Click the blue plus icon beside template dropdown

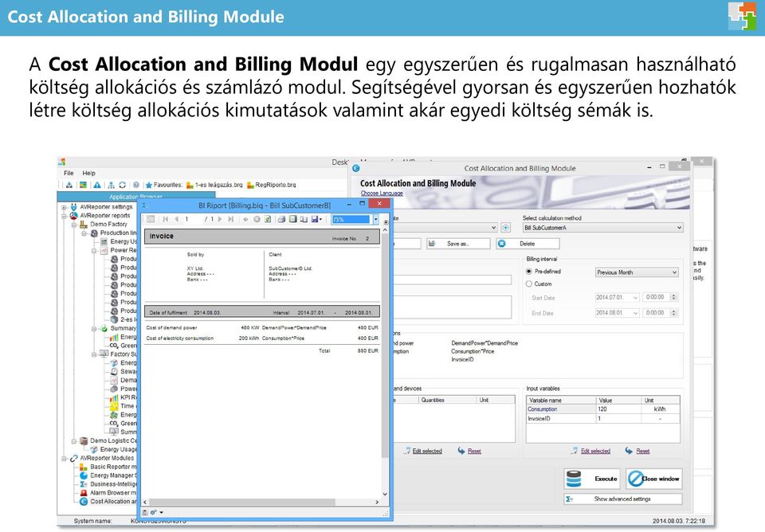point(506,228)
